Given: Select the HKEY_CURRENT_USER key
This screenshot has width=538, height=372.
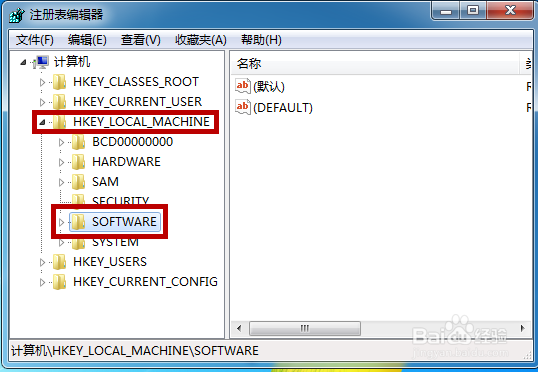Looking at the screenshot, I should coord(138,102).
